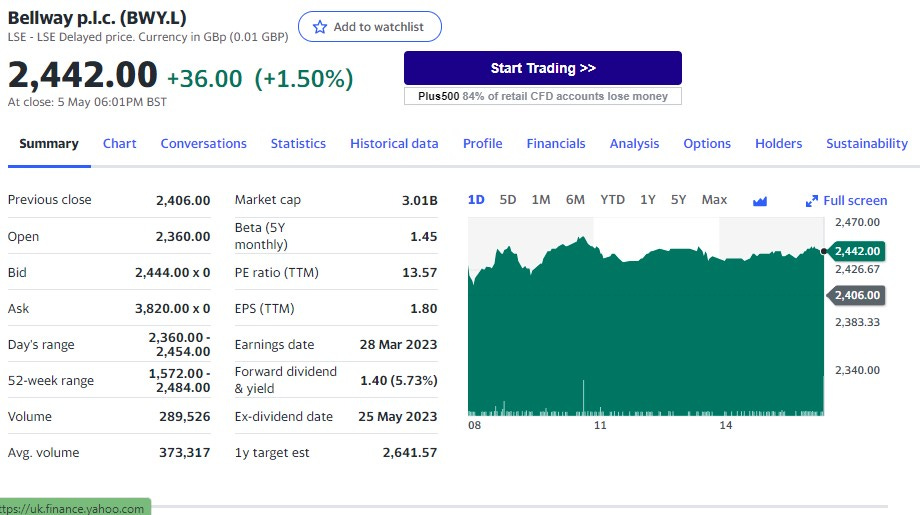Select the 5D chart range
The image size is (920, 515).
(x=508, y=200)
